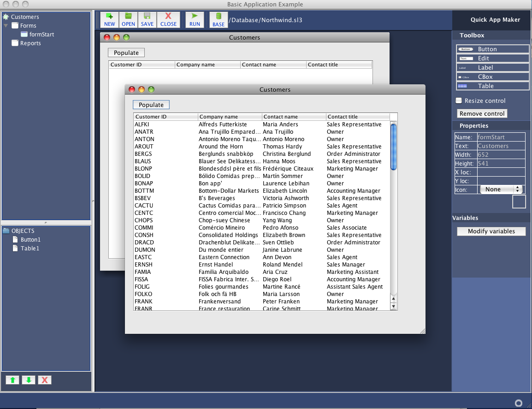Click the NEW toolbar icon
Image resolution: width=532 pixels, height=409 pixels.
point(110,20)
